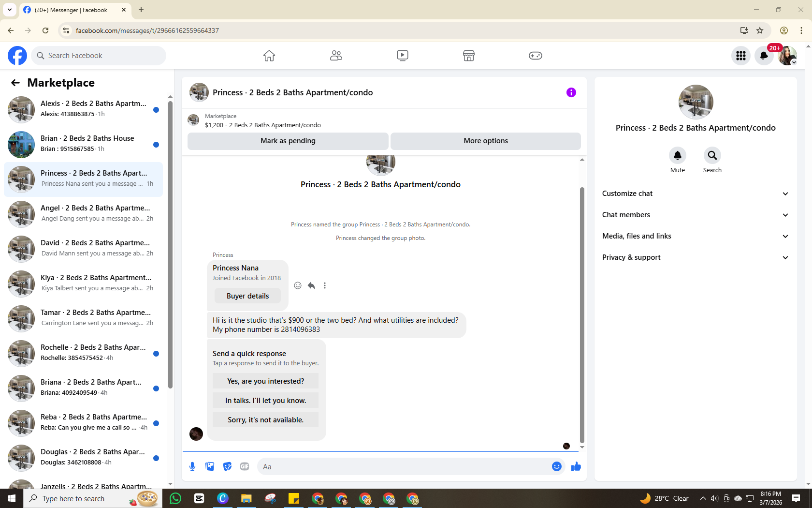Open the Tamar conversation from Carrington Lane
812x508 pixels.
pyautogui.click(x=83, y=319)
